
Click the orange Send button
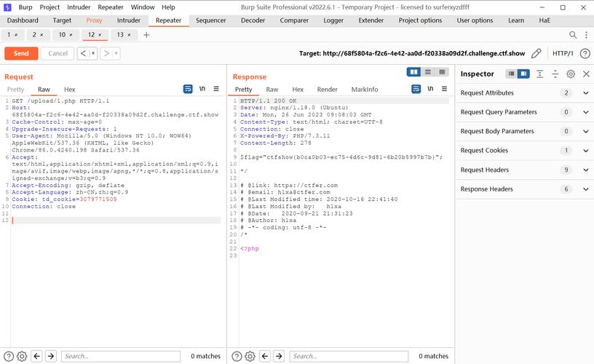coord(21,53)
